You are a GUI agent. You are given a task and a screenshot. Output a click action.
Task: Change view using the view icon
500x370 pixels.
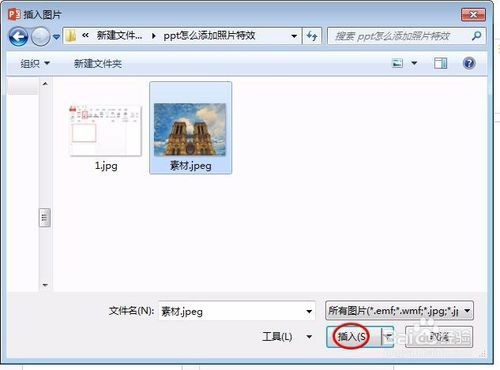click(397, 63)
